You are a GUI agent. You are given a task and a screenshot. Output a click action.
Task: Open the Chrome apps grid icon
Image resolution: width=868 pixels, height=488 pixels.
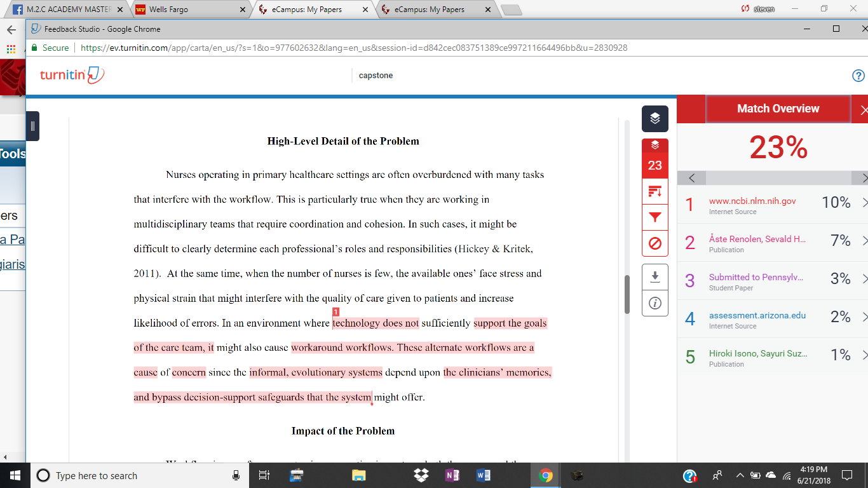[x=11, y=49]
